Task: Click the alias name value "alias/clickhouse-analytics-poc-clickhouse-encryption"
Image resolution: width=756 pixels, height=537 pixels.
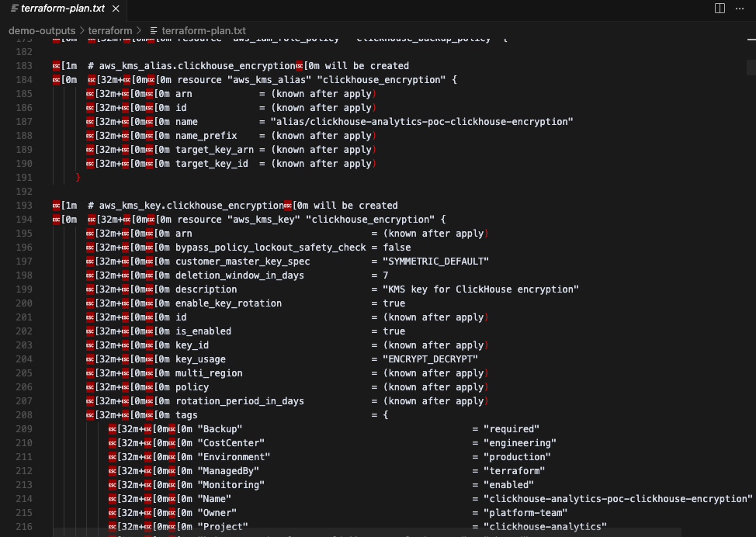Action: pos(422,122)
